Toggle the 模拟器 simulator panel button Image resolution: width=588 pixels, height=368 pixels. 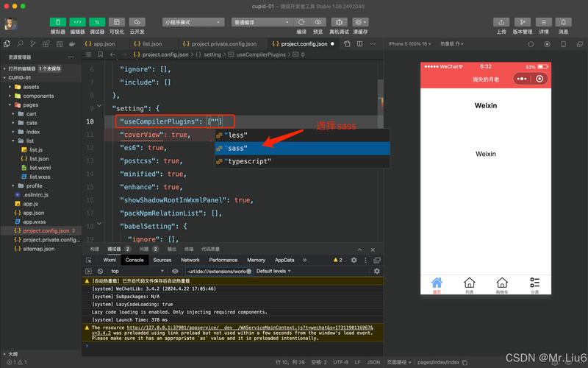[58, 22]
